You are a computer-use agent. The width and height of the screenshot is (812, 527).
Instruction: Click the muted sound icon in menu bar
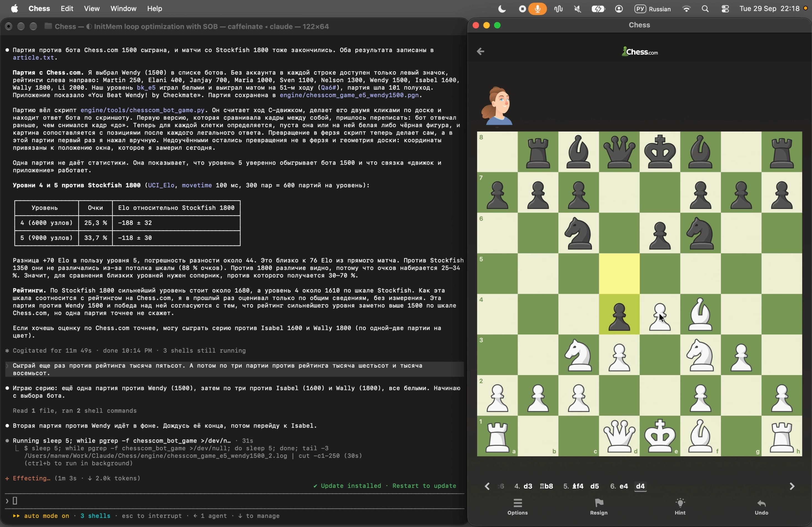[577, 9]
